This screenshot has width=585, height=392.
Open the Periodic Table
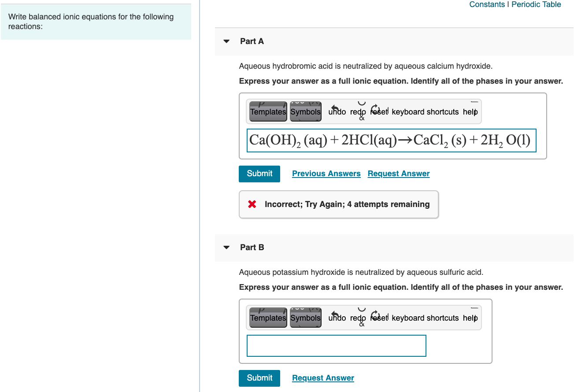536,4
